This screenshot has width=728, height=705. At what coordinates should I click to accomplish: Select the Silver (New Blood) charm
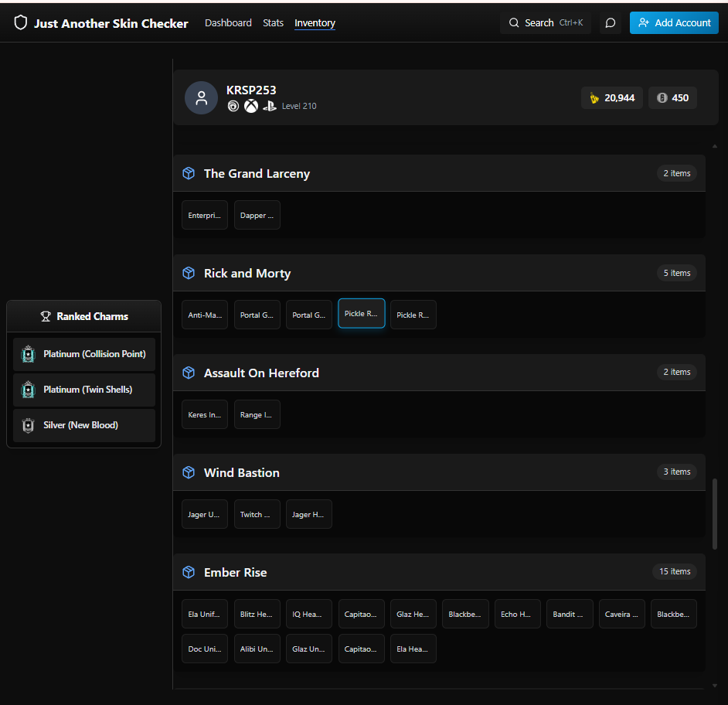tap(84, 425)
